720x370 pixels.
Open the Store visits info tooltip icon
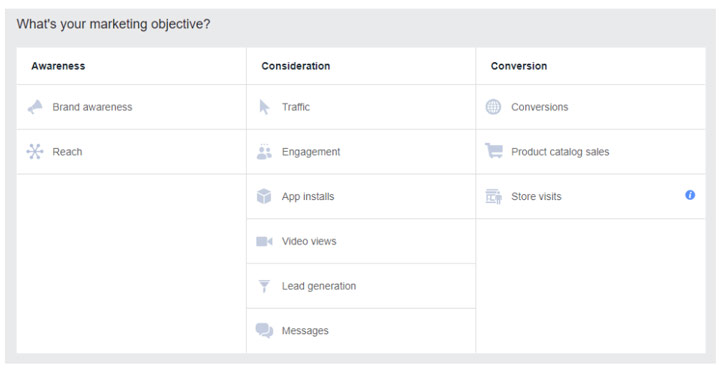pos(690,195)
